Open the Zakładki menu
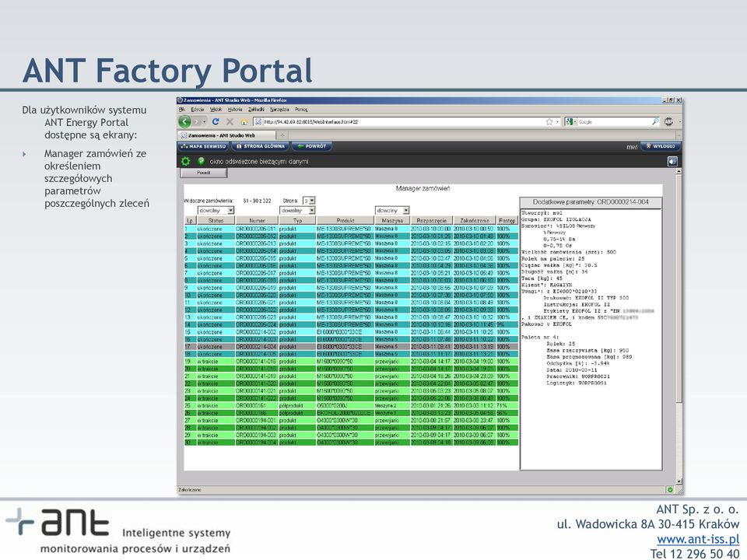The height and width of the screenshot is (560, 747). (x=256, y=109)
